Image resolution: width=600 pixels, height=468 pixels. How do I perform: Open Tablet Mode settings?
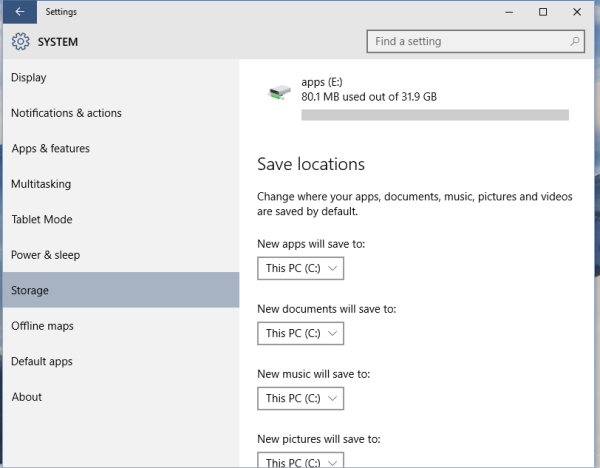tap(121, 219)
